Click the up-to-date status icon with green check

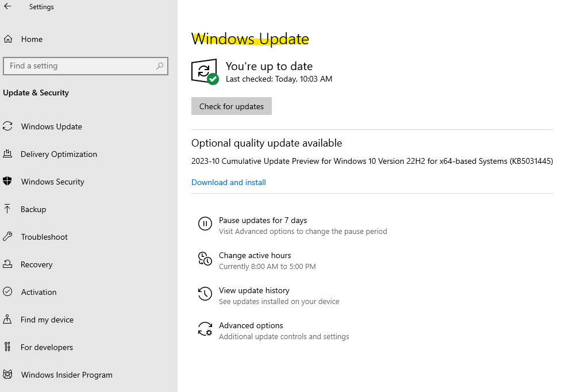tap(205, 72)
